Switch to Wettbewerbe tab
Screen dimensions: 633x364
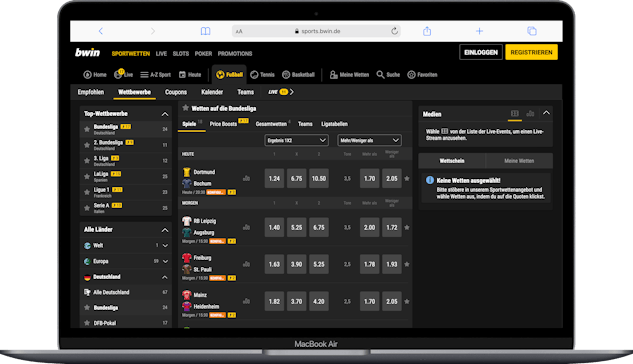[x=134, y=92]
